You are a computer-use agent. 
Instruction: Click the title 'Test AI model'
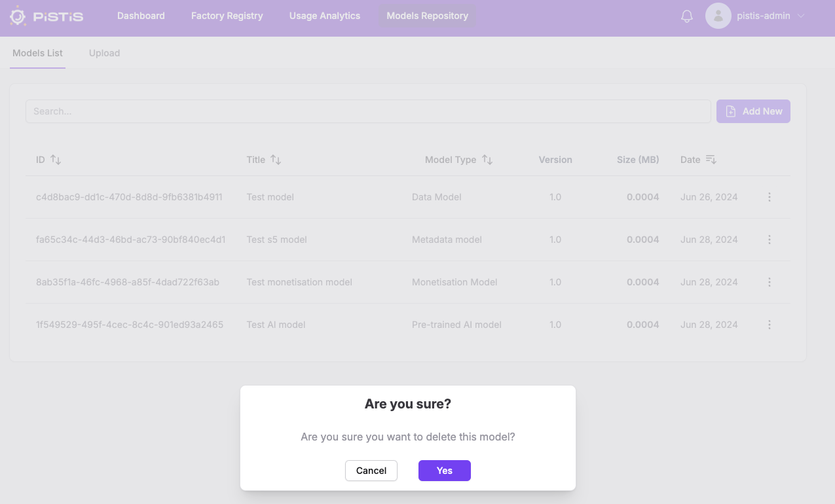click(x=276, y=325)
